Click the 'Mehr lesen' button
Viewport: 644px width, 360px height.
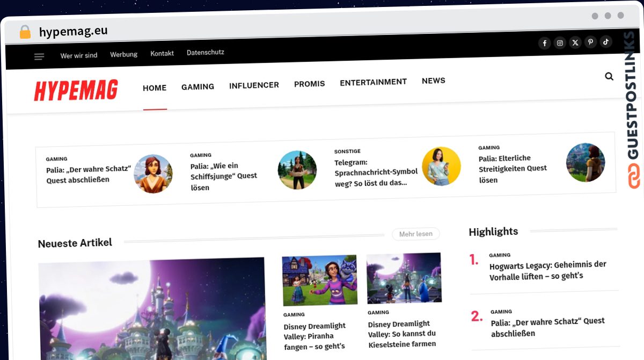[416, 234]
